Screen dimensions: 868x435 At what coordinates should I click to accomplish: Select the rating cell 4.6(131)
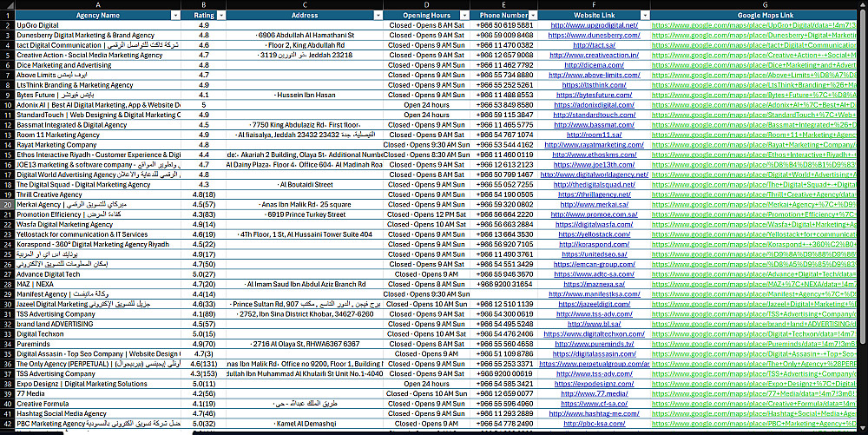point(204,364)
